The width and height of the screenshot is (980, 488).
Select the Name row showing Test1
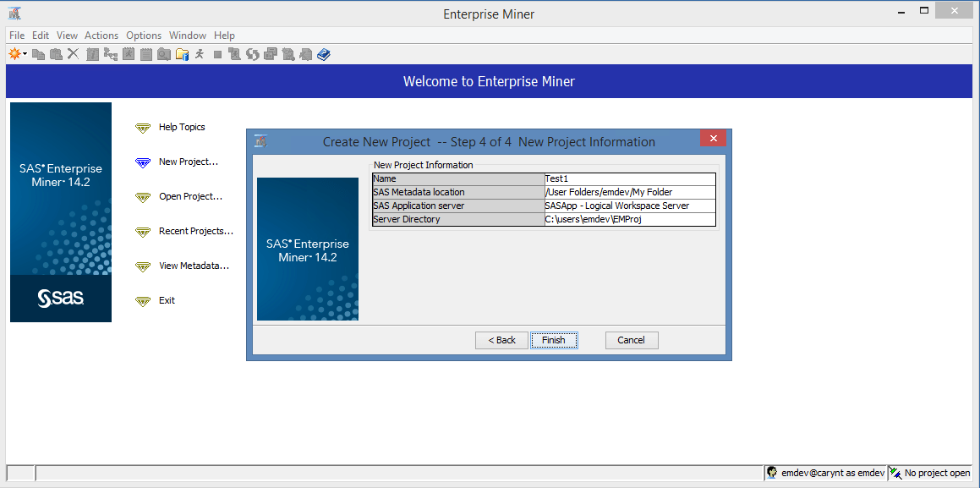(545, 178)
